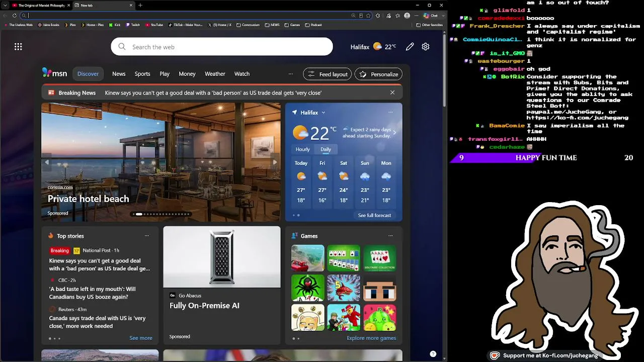Click See more in Top stories
This screenshot has width=644, height=362.
click(141, 338)
